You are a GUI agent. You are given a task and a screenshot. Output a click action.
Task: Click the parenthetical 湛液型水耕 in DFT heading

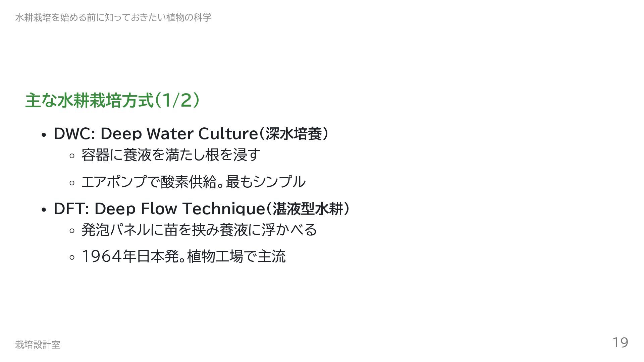[x=308, y=209]
